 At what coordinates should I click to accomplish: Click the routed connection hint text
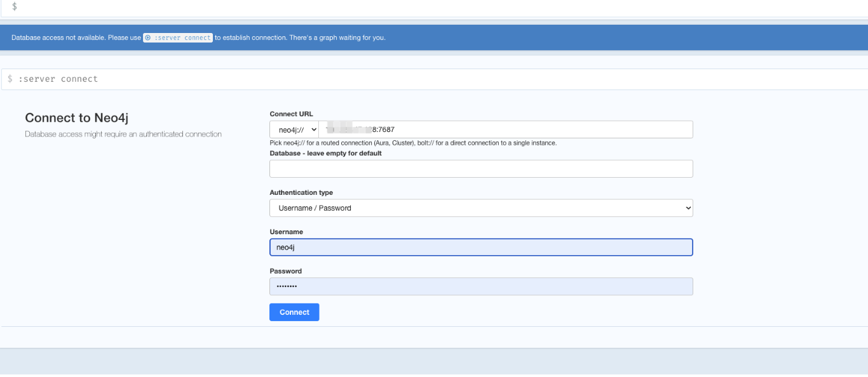[x=413, y=143]
